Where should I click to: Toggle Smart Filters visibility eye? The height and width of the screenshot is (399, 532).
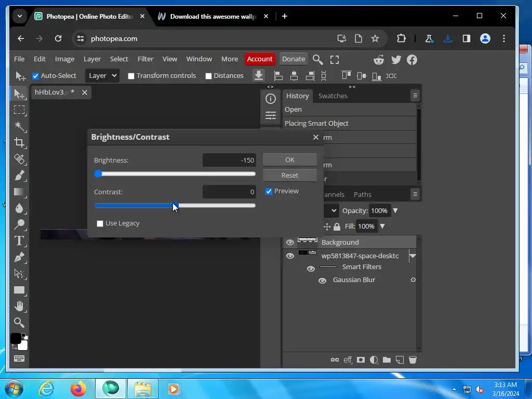point(311,269)
